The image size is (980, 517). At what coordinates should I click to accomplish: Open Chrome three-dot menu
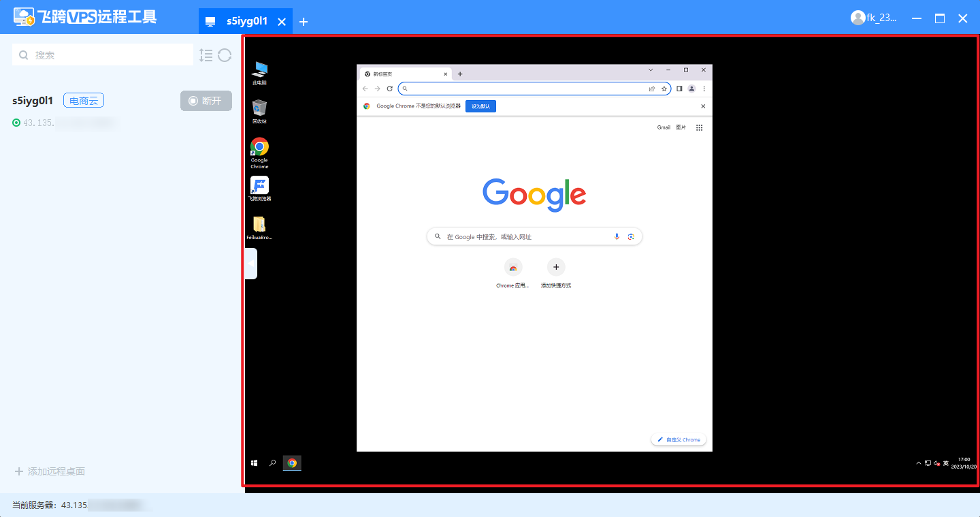pos(704,89)
